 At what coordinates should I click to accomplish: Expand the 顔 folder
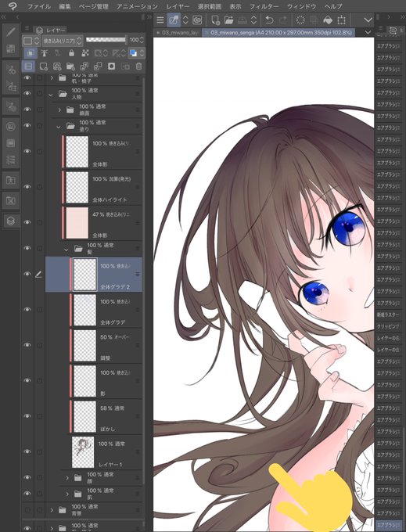coord(67,478)
